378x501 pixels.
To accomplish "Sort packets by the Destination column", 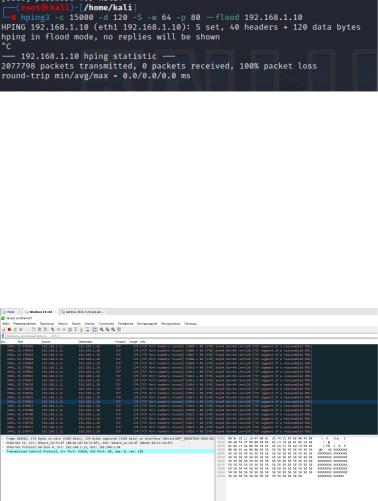I will pyautogui.click(x=85, y=342).
